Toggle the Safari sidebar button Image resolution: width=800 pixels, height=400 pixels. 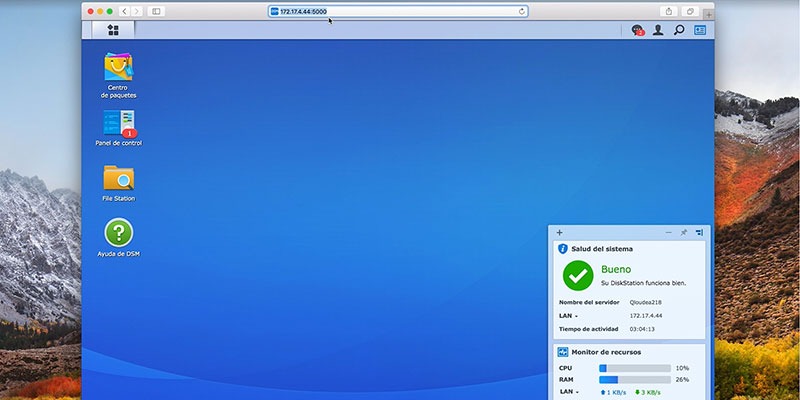pyautogui.click(x=156, y=11)
